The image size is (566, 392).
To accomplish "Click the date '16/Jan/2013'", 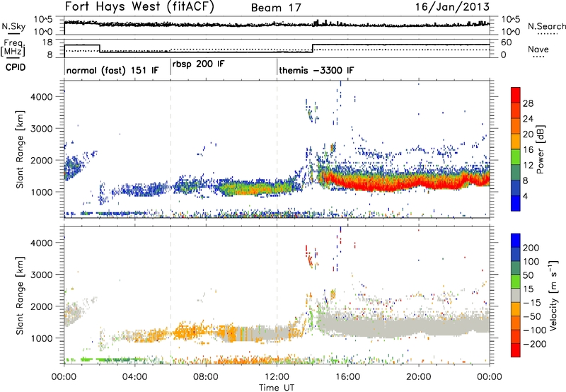I will pyautogui.click(x=452, y=6).
